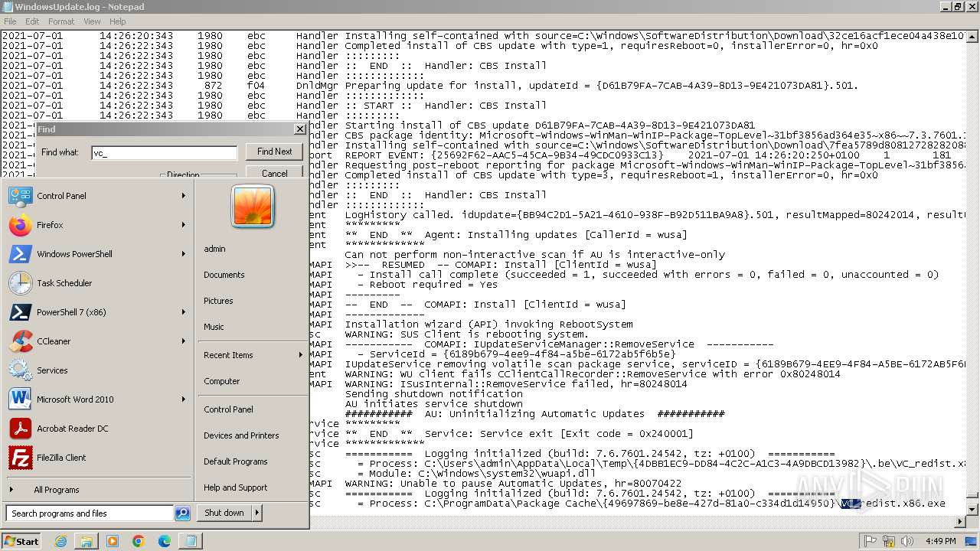
Task: Open Default Programs from Start menu
Action: [x=236, y=461]
